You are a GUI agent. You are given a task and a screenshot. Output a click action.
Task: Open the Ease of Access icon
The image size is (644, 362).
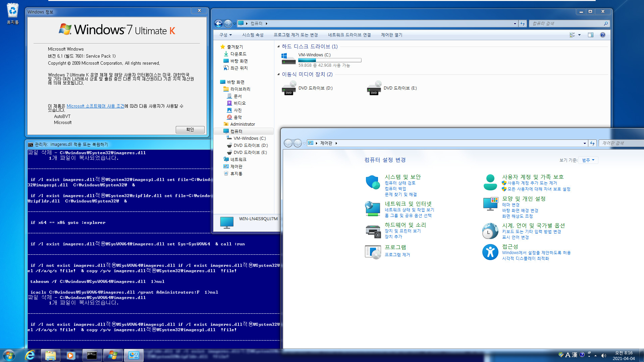[x=490, y=252]
